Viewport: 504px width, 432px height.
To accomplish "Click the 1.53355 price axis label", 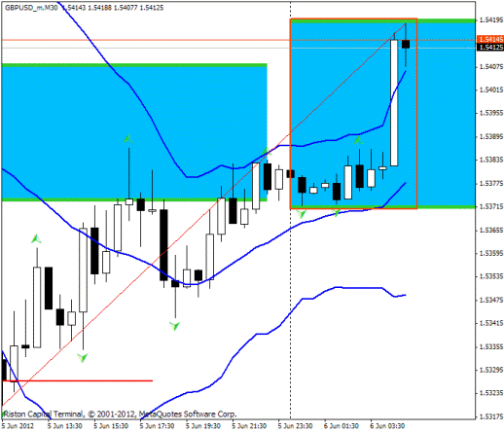I will tap(491, 346).
